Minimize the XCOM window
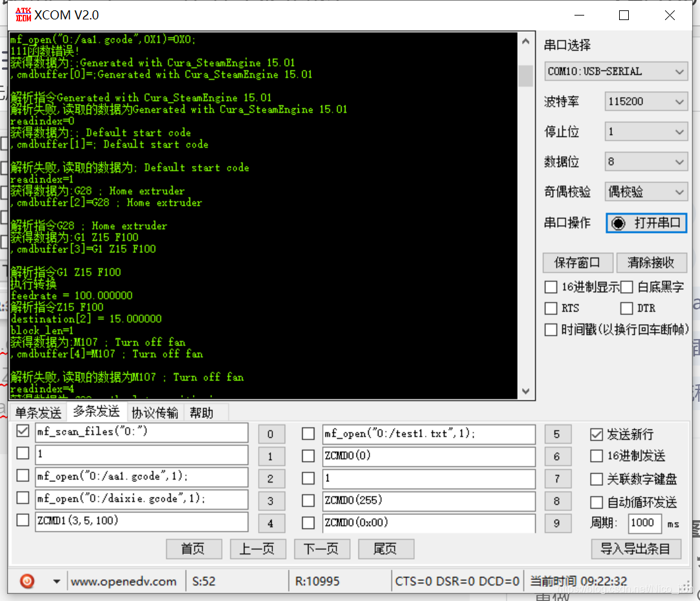The height and width of the screenshot is (601, 700). pos(580,15)
